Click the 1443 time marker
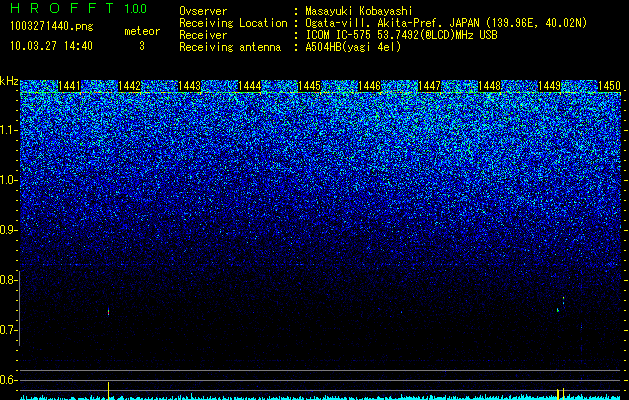Viewport: 629px width, 400px height. [189, 86]
